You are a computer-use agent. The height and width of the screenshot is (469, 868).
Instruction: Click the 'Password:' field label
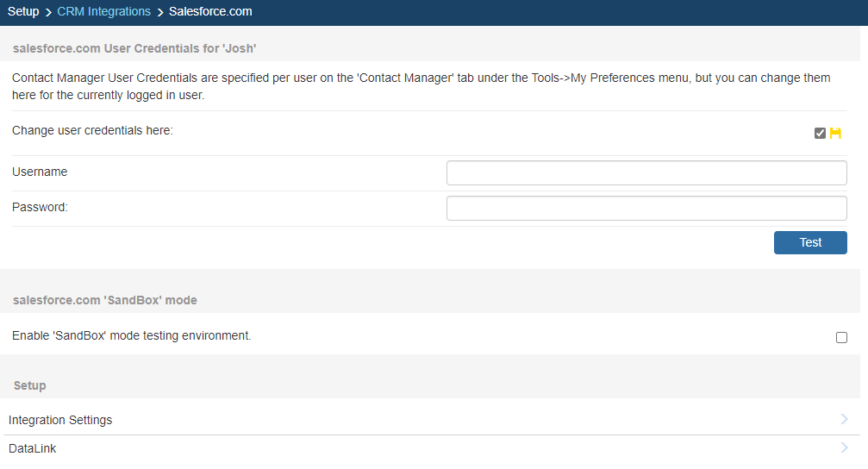(40, 207)
